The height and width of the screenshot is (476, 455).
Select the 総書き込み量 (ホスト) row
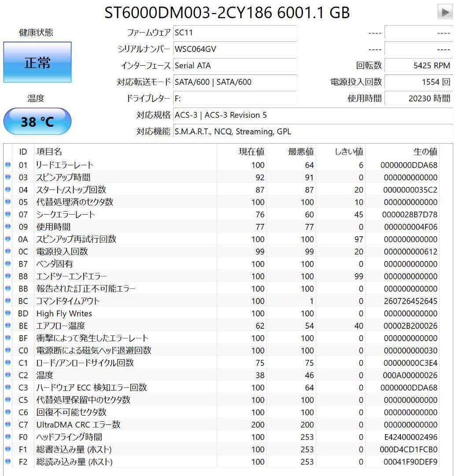pyautogui.click(x=176, y=450)
